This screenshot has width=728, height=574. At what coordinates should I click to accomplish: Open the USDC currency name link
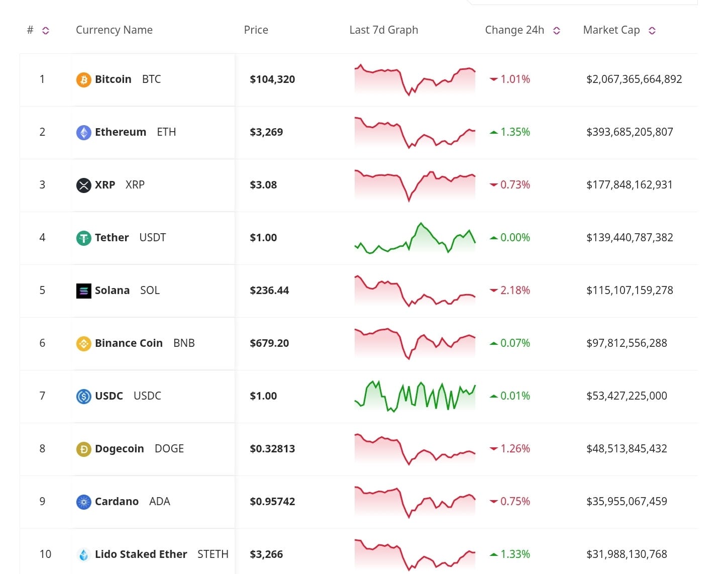coord(109,396)
